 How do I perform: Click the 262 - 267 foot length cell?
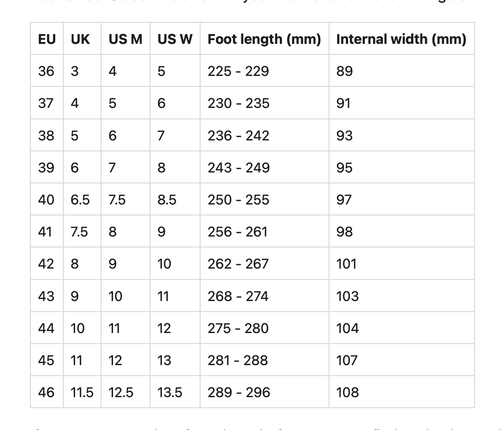tap(238, 263)
